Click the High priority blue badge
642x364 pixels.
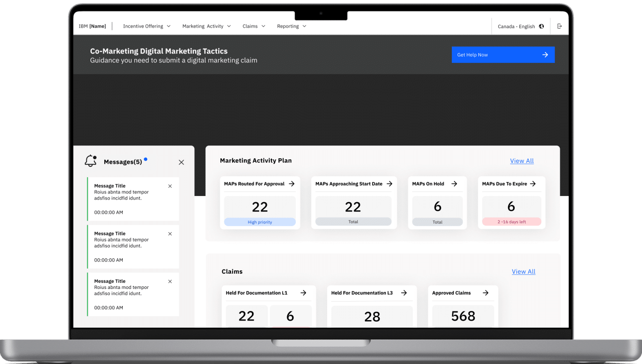point(260,222)
